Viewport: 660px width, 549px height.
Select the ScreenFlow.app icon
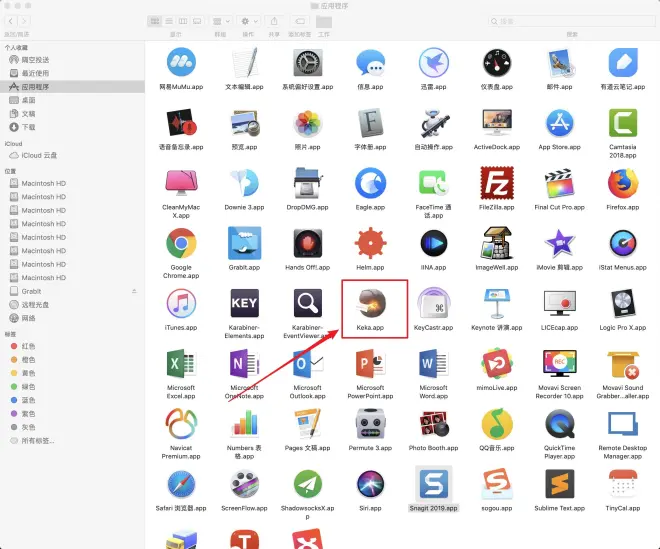244,484
